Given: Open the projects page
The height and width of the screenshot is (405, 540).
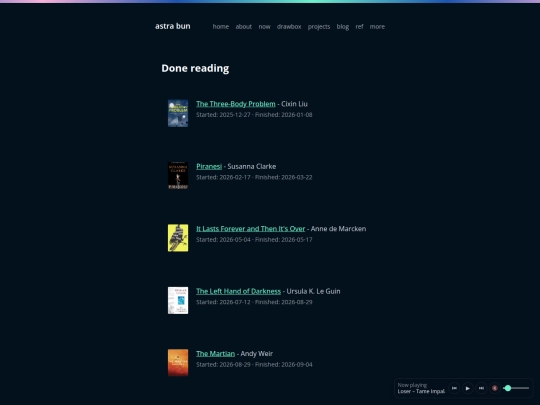Looking at the screenshot, I should (x=319, y=27).
